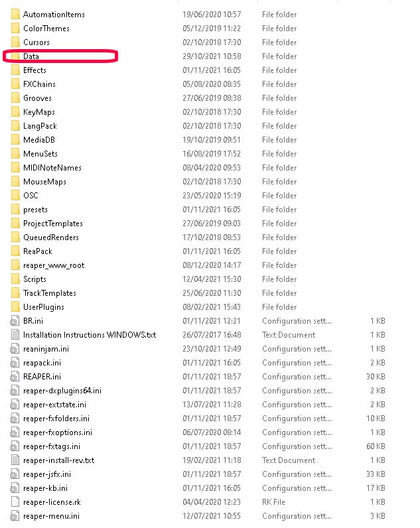Click the TrackTemplates folder icon
420x528 pixels.
pyautogui.click(x=15, y=293)
